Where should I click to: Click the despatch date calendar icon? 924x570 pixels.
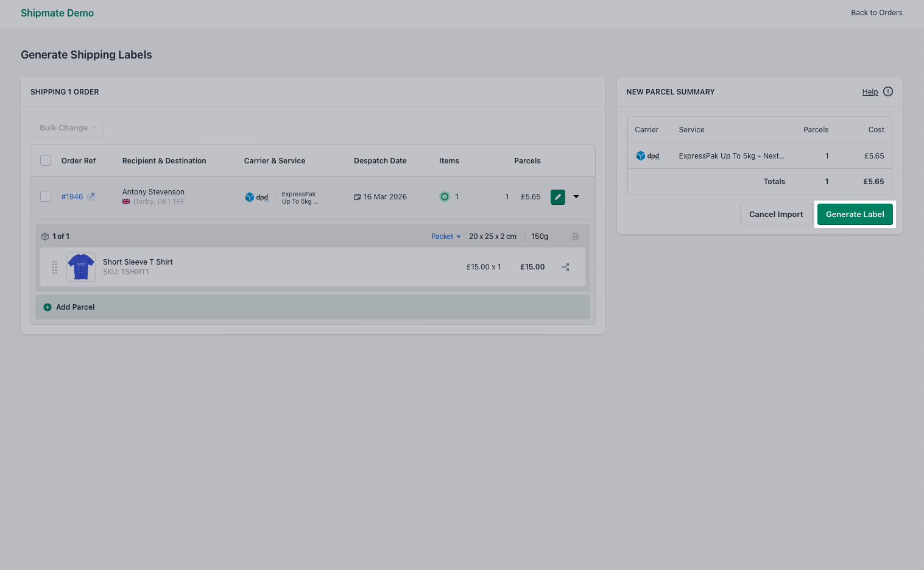(358, 196)
